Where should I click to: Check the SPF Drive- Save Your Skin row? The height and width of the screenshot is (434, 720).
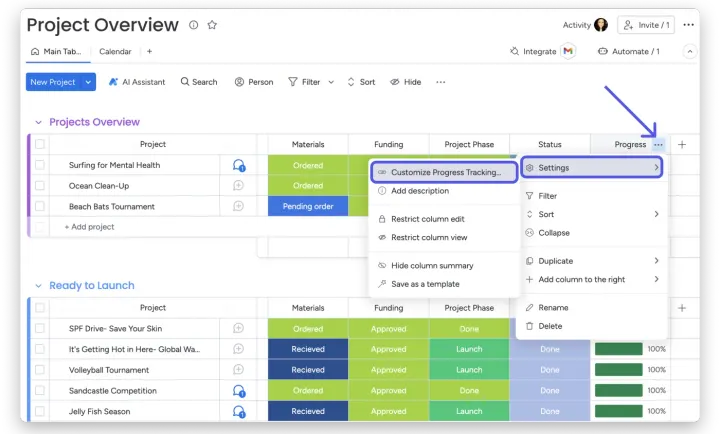[40, 328]
